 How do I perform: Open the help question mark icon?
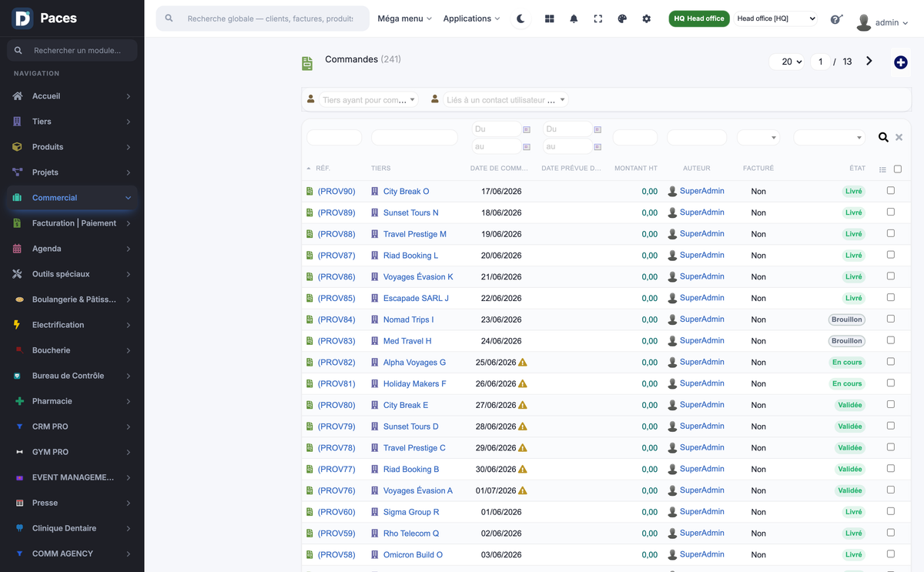pos(836,19)
